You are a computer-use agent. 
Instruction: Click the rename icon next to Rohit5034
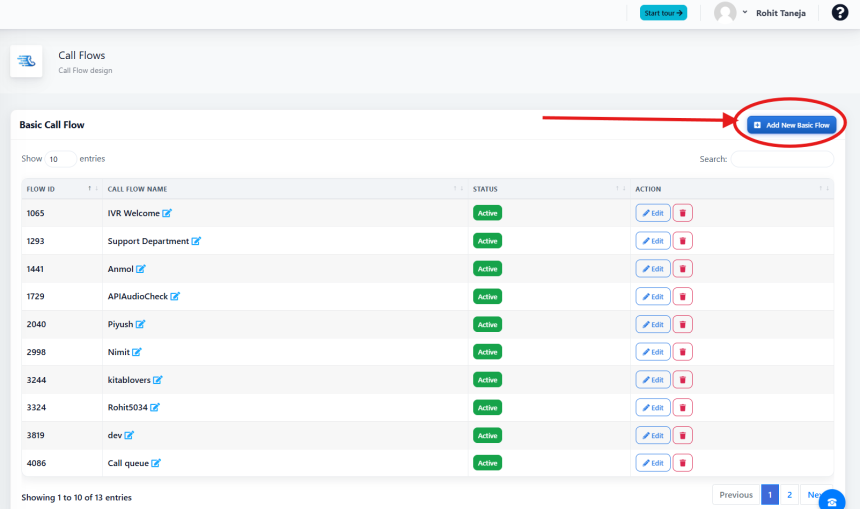pyautogui.click(x=155, y=408)
